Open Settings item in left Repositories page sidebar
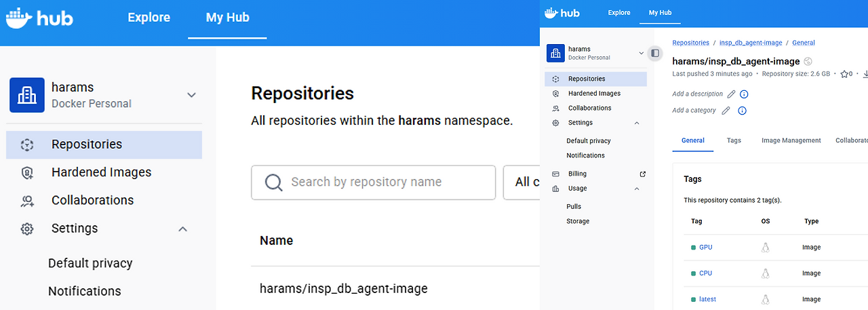Viewport: 868px width, 310px height. click(104, 229)
